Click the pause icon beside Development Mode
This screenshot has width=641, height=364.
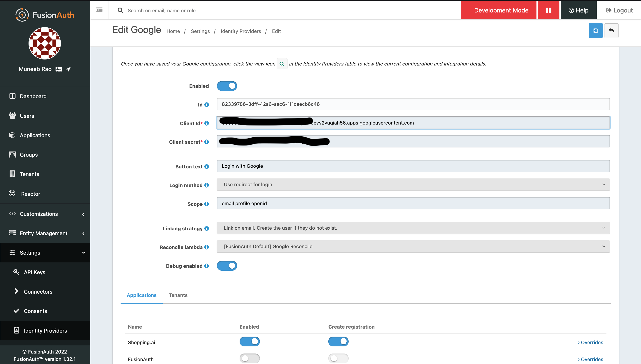tap(548, 10)
